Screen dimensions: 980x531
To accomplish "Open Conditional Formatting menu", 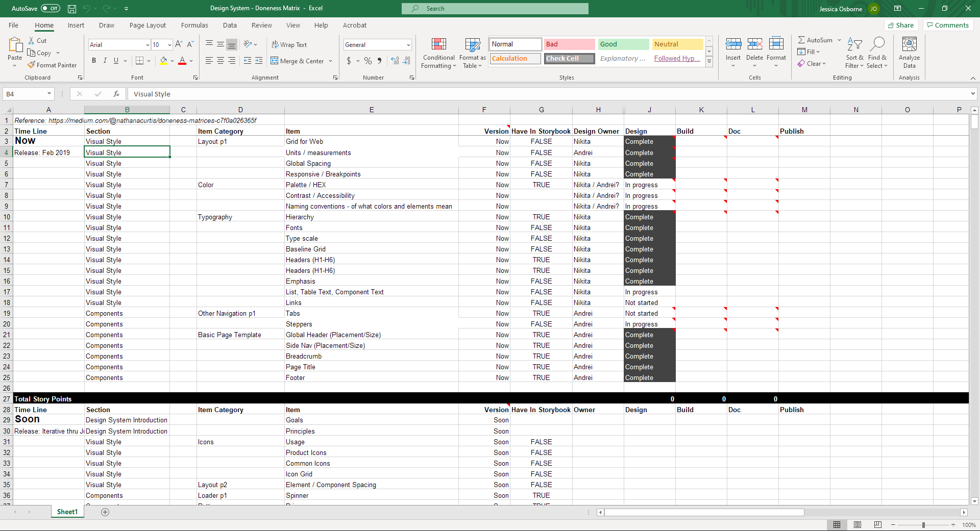I will tap(438, 53).
